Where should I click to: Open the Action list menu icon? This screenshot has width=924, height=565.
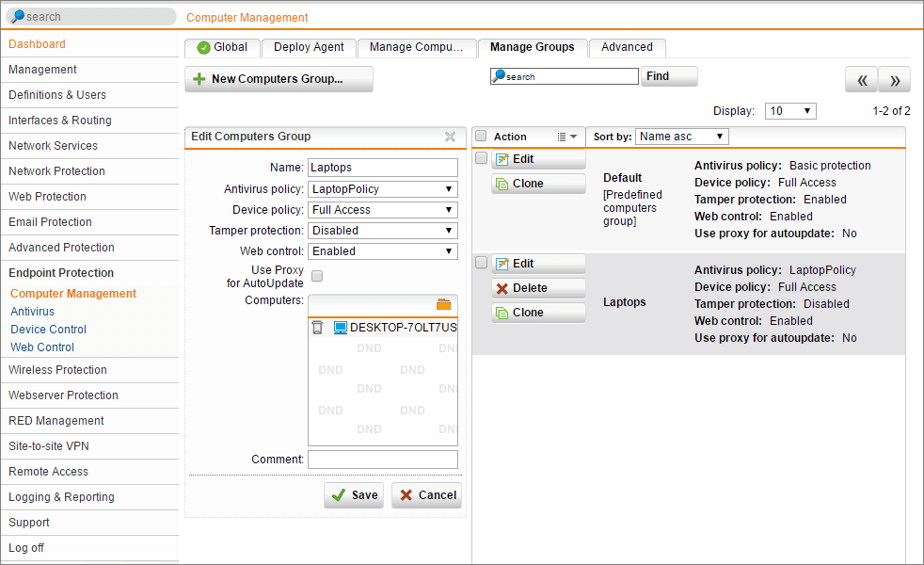[566, 137]
